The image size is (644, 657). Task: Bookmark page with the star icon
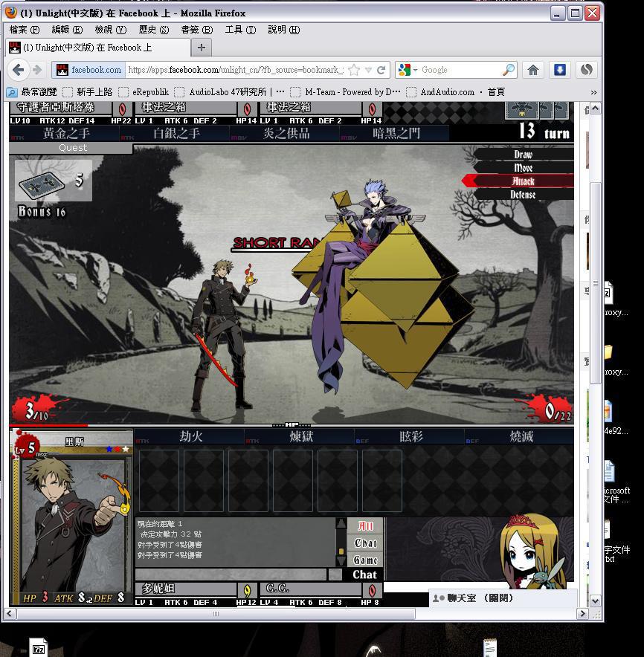354,70
